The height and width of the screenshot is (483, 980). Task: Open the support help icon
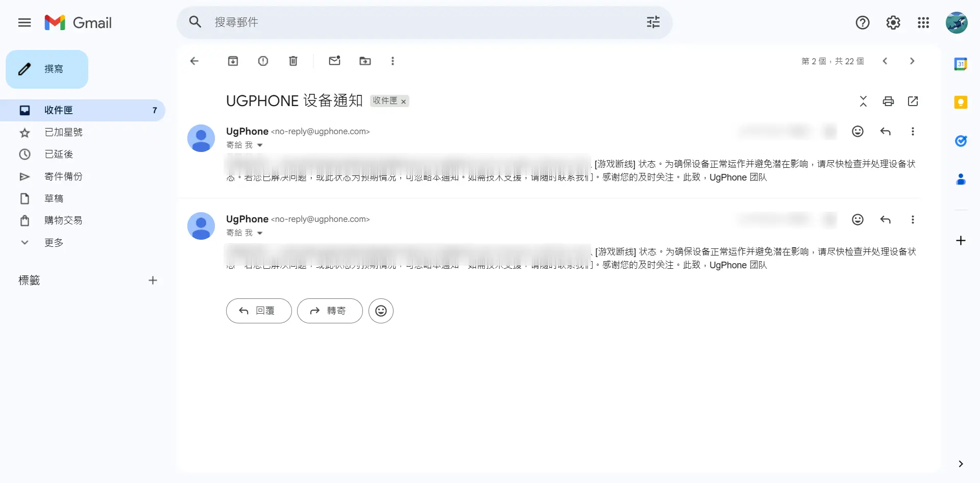tap(863, 22)
